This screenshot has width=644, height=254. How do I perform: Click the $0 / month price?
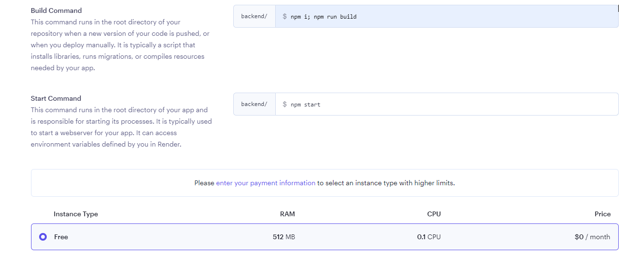592,237
